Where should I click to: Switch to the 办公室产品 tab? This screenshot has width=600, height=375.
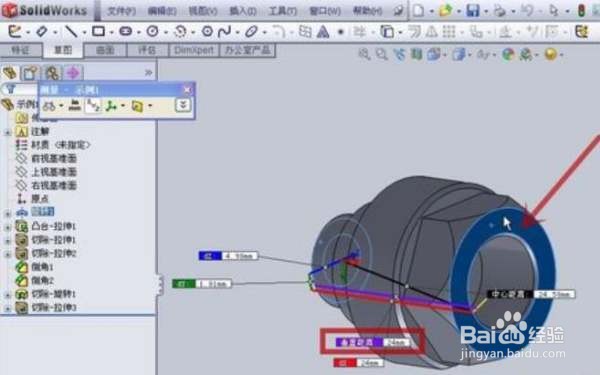point(248,50)
